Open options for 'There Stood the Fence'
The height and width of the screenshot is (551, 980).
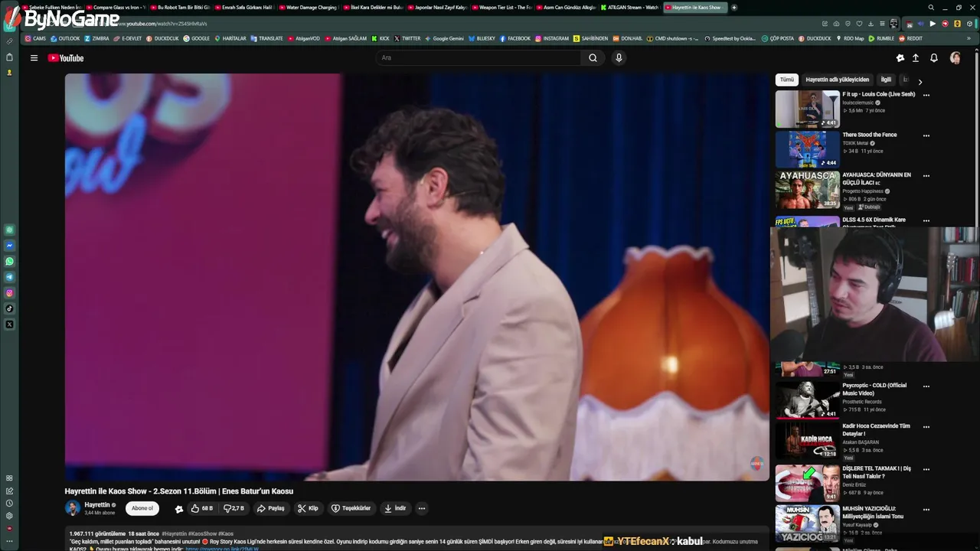pyautogui.click(x=926, y=135)
